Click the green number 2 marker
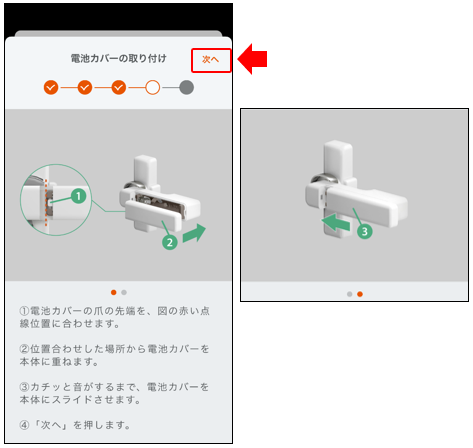 coord(170,242)
